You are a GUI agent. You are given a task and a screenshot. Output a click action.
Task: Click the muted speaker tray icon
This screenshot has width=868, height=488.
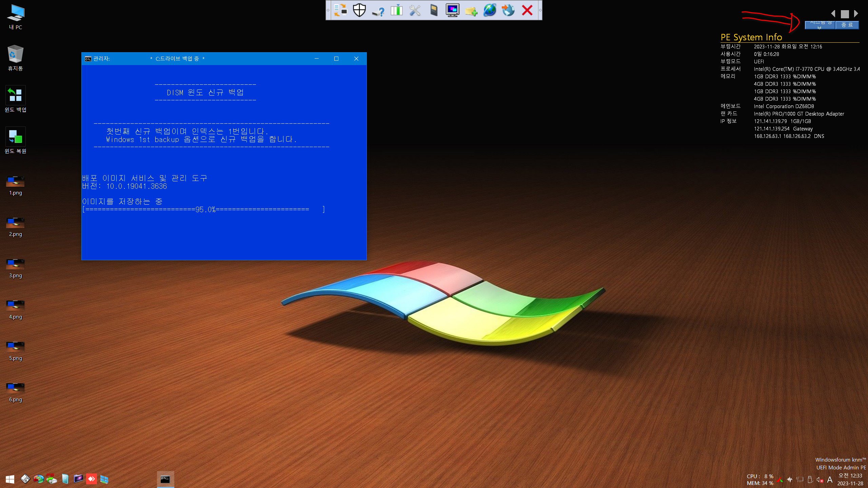(820, 480)
